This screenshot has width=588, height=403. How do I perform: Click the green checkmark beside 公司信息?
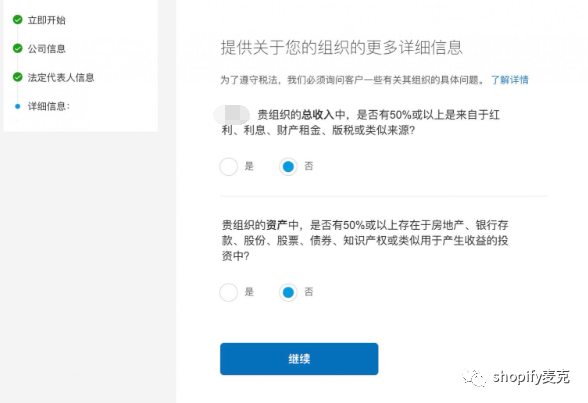17,48
